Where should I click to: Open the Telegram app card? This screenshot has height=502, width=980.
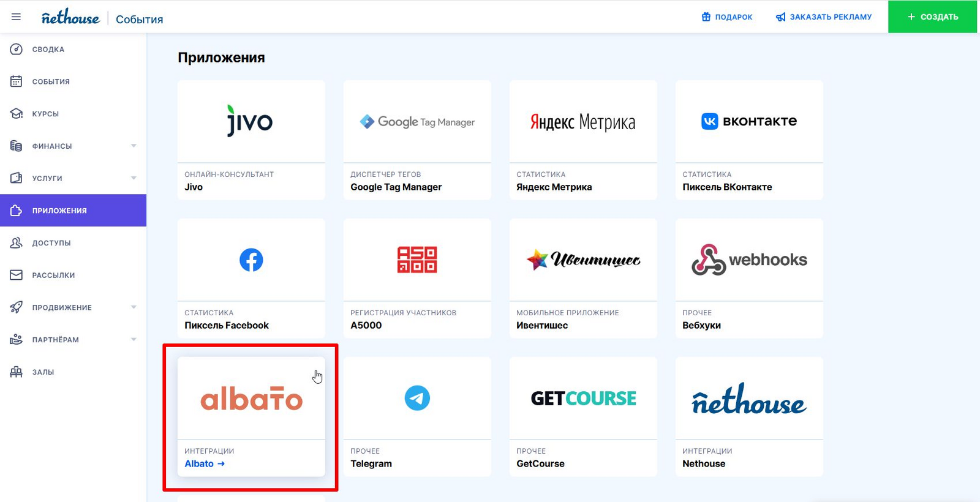[x=417, y=416]
